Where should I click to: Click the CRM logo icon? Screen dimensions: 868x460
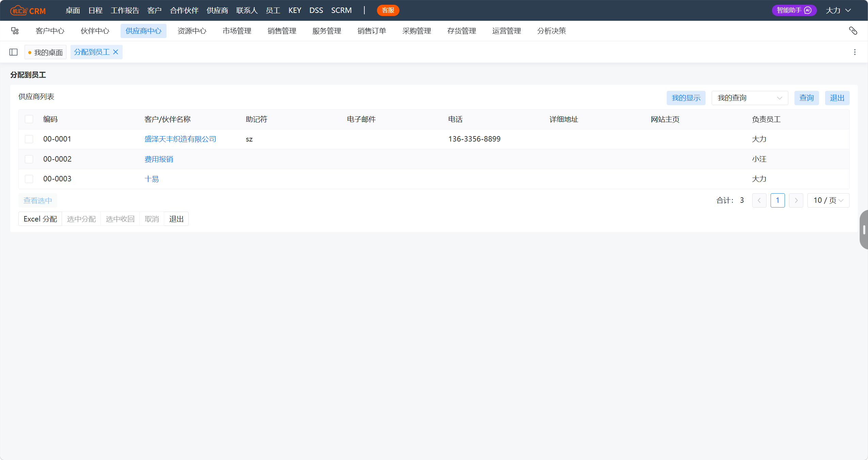pos(28,11)
